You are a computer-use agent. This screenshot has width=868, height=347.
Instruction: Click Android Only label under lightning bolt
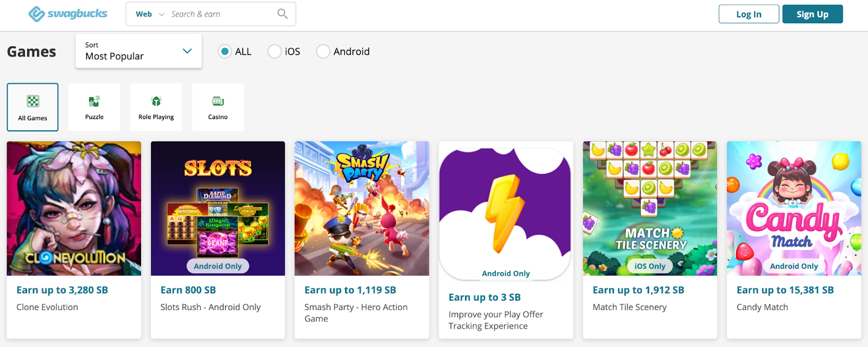506,274
